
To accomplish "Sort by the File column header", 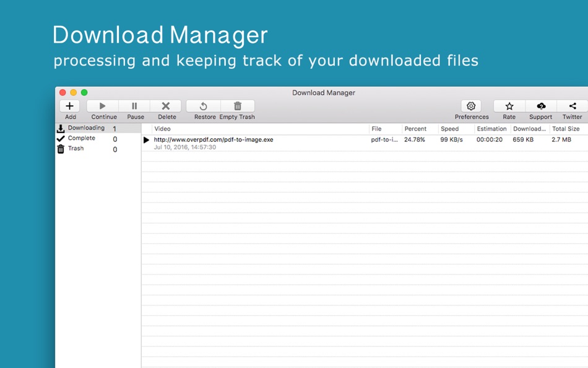I will tap(385, 129).
